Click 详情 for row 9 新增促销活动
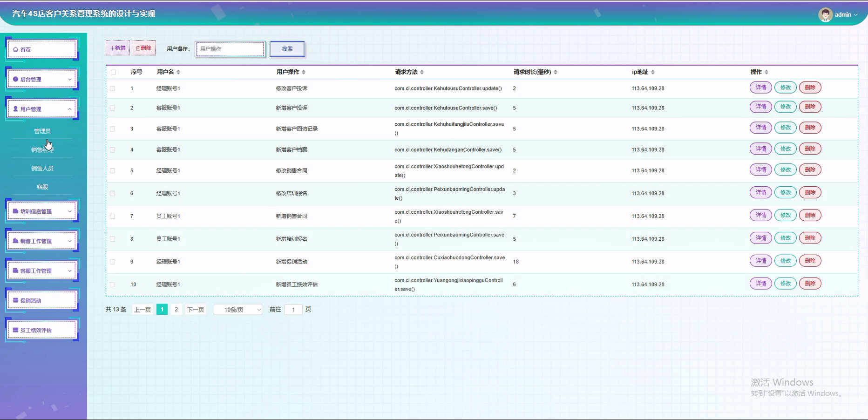This screenshot has width=868, height=420. [761, 261]
